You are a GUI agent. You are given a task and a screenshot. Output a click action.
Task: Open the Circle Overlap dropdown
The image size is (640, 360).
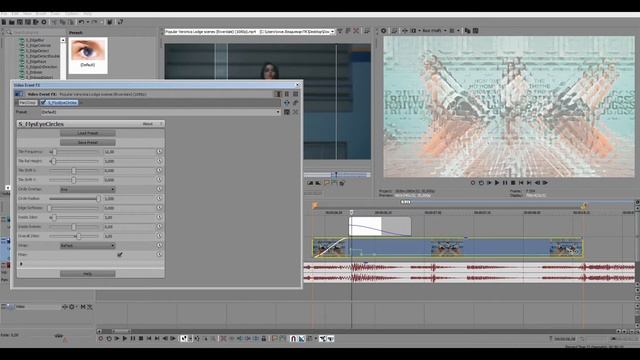pyautogui.click(x=87, y=189)
